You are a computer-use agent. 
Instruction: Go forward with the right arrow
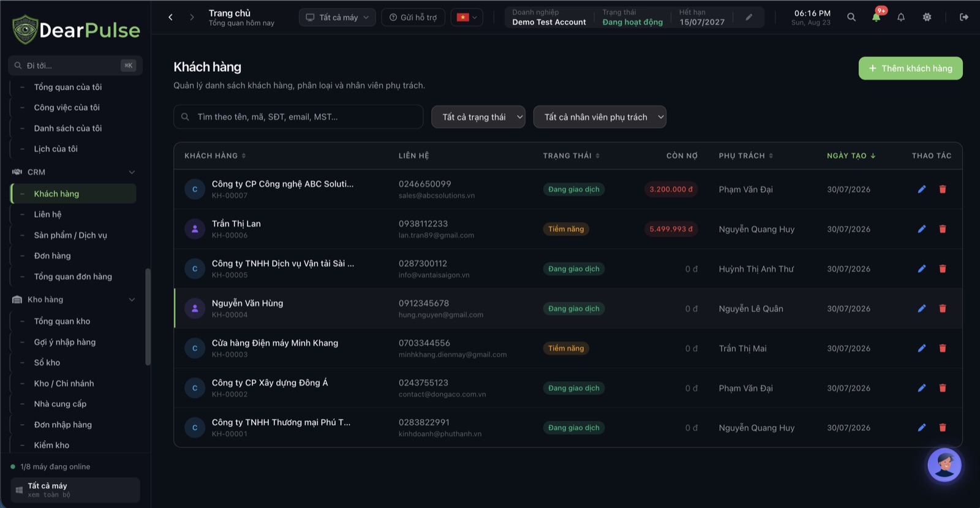(192, 17)
